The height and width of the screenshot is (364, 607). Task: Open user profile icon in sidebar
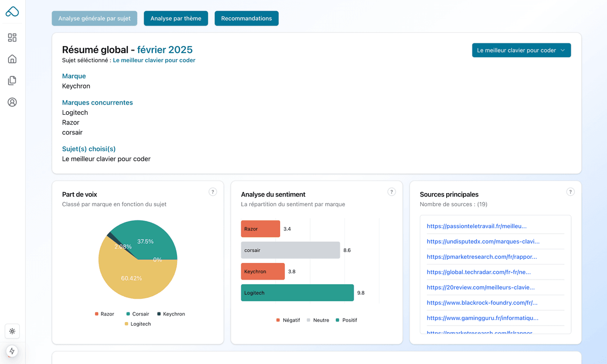(x=12, y=102)
